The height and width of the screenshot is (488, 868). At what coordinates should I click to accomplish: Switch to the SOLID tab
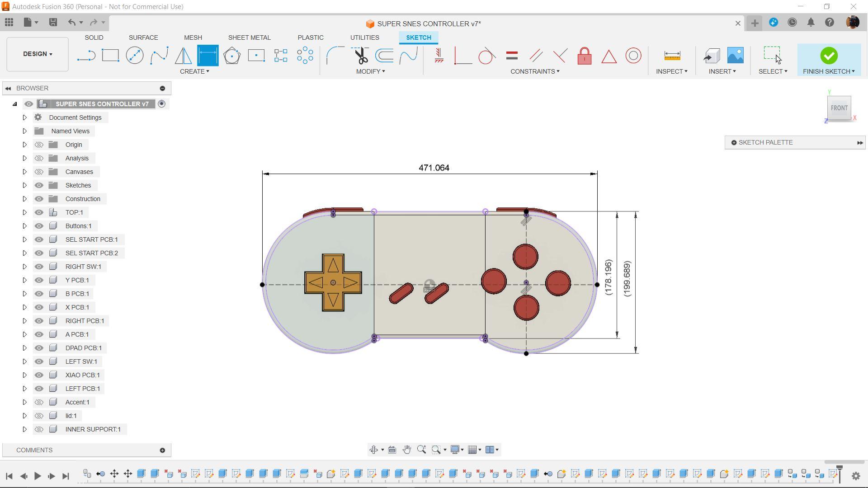coord(94,38)
